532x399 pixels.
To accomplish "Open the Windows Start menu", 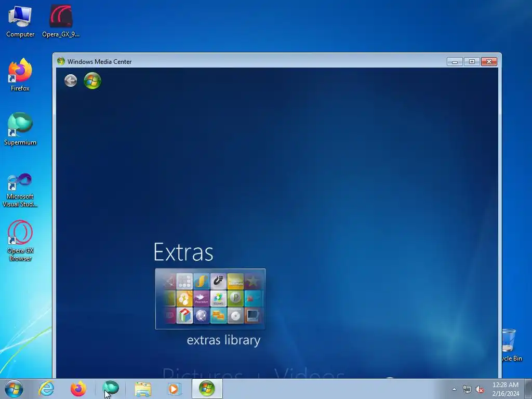I will click(x=14, y=389).
